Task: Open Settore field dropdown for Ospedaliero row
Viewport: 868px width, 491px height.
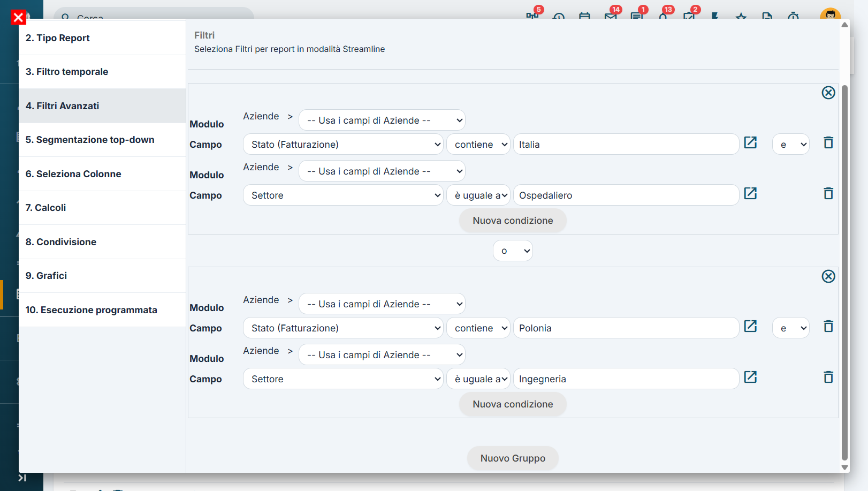Action: coord(343,195)
